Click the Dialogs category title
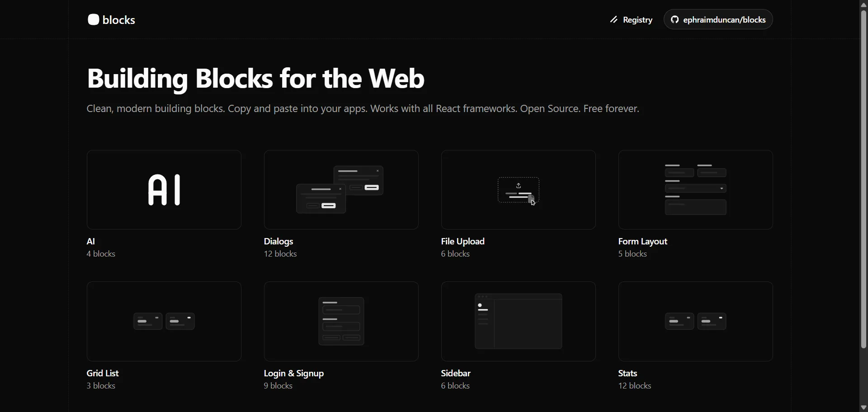The height and width of the screenshot is (412, 868). (279, 242)
